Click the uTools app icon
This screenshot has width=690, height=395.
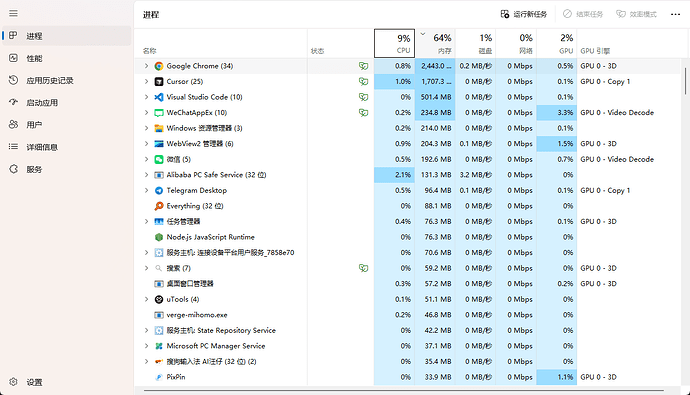coord(159,299)
